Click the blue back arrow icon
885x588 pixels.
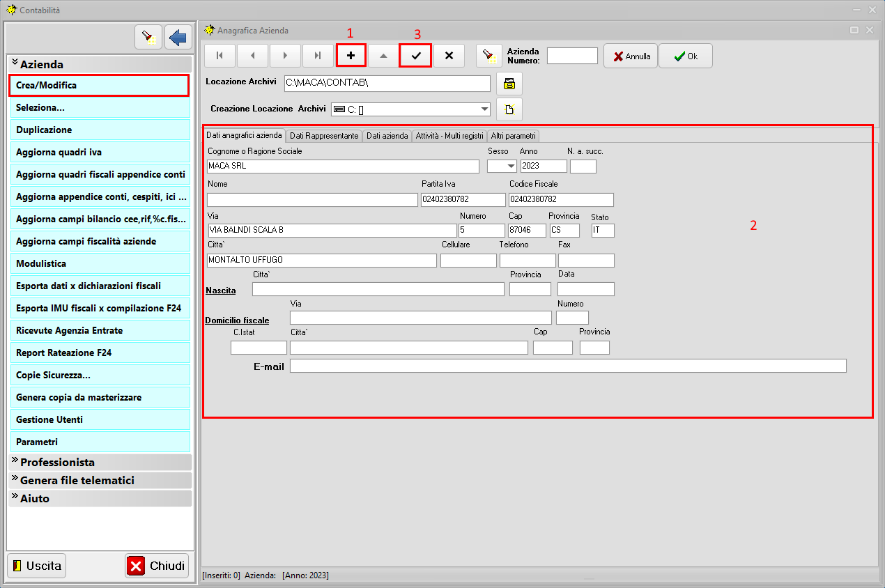tap(178, 37)
